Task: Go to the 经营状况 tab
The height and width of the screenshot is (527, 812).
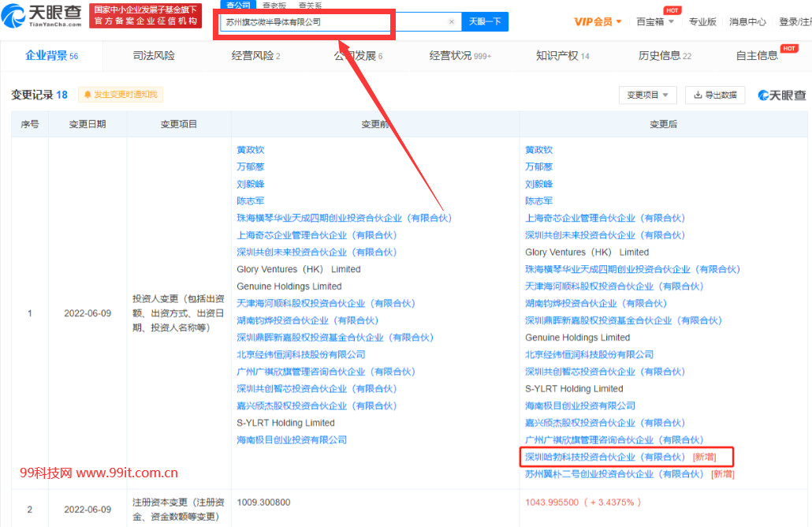Action: [460, 56]
